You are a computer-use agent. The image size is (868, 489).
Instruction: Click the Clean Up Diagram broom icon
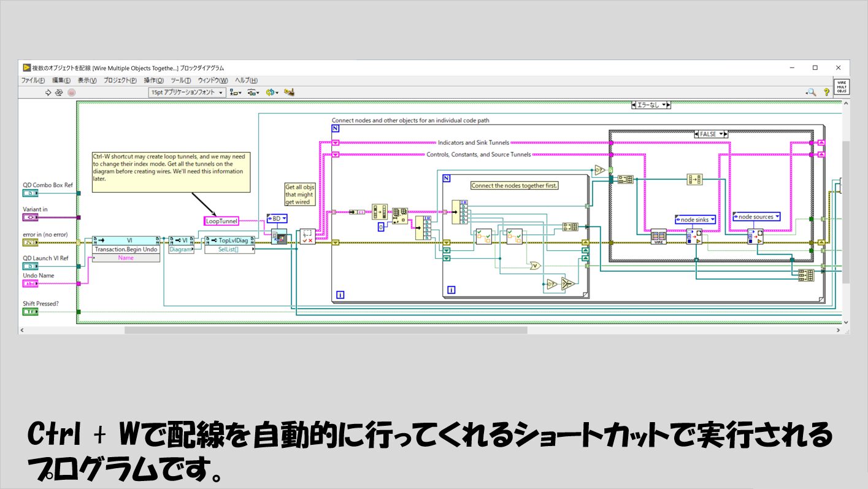point(290,93)
